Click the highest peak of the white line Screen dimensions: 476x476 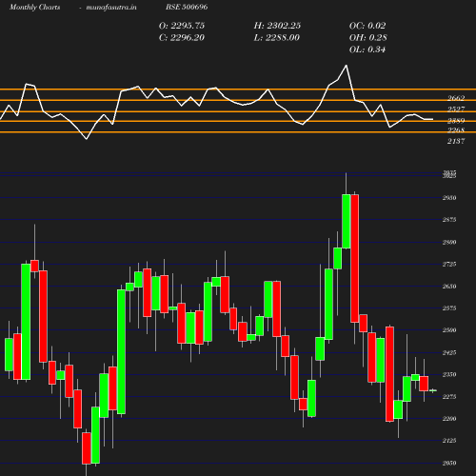(x=346, y=66)
